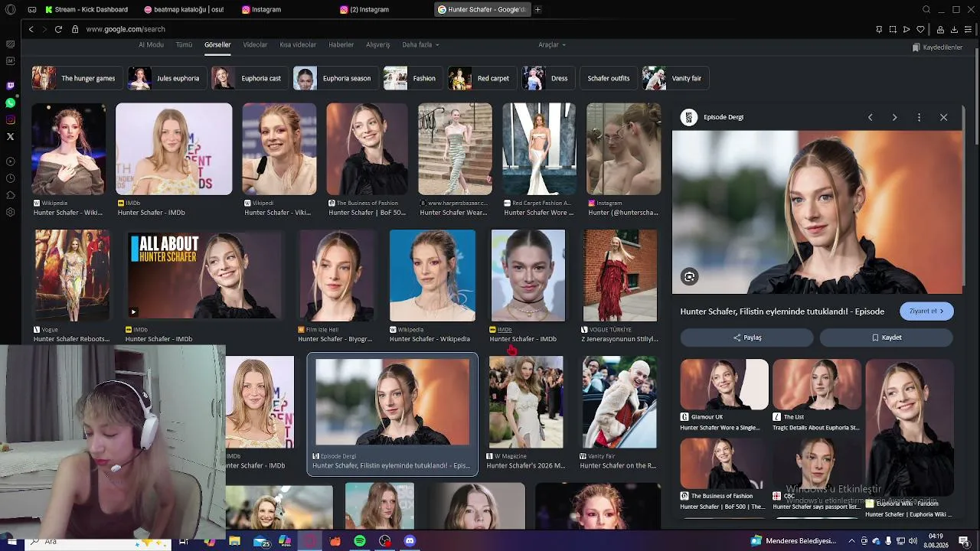Image resolution: width=980 pixels, height=551 pixels.
Task: Filter by Schafer outfits chip
Action: pos(608,78)
